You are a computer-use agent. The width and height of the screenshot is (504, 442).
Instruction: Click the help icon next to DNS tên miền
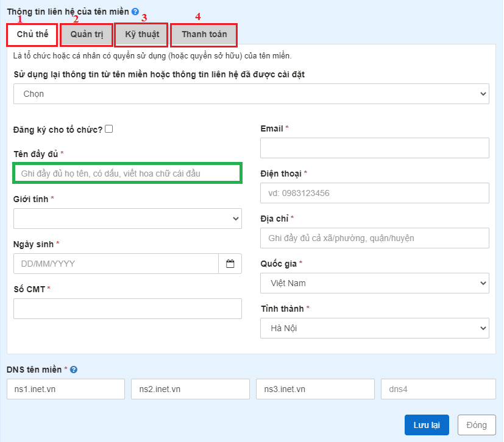[74, 370]
